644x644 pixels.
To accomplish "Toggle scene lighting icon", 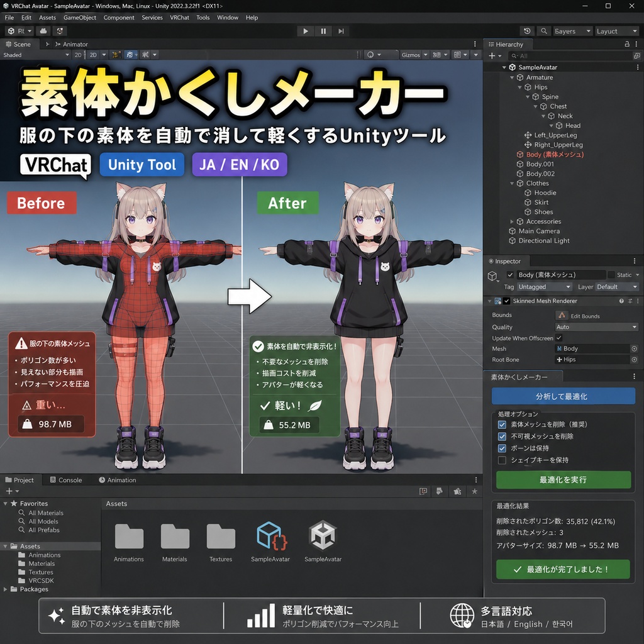I will pos(116,55).
